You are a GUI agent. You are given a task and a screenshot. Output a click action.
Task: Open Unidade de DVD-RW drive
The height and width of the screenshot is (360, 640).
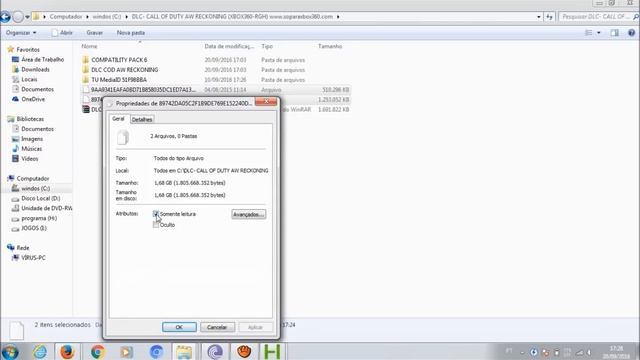pyautogui.click(x=47, y=208)
